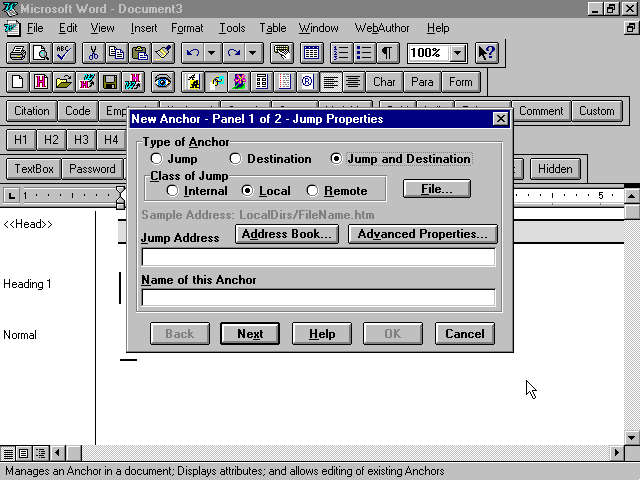640x480 pixels.
Task: Click the Format Painter brush icon
Action: [163, 53]
